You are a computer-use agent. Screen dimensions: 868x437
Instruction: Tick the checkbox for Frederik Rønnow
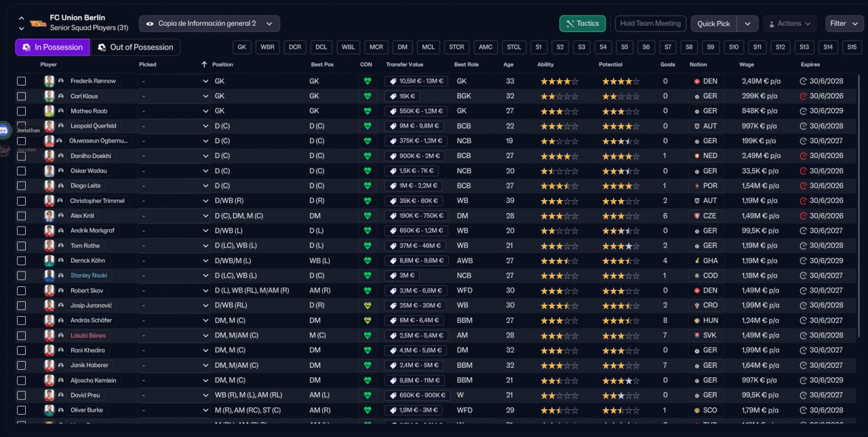(22, 81)
